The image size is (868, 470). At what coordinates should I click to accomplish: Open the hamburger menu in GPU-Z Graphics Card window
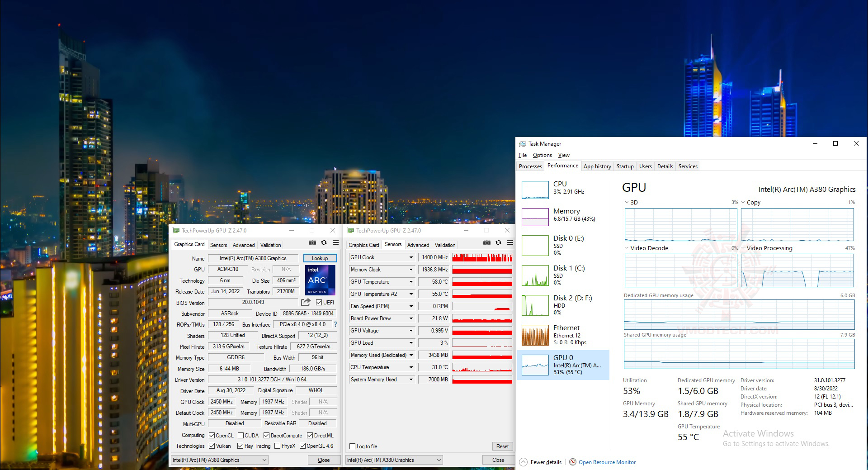point(335,243)
